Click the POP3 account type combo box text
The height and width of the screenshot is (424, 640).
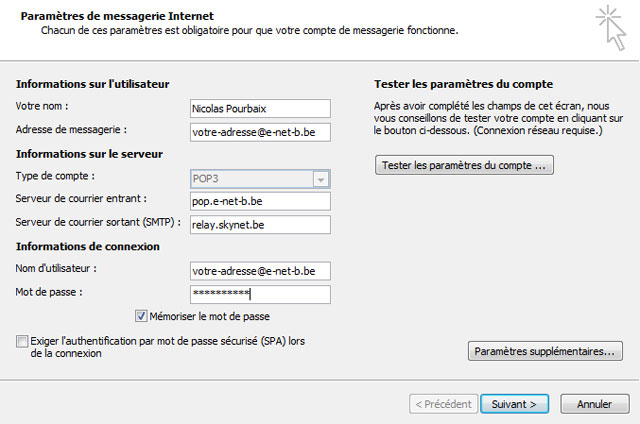250,178
